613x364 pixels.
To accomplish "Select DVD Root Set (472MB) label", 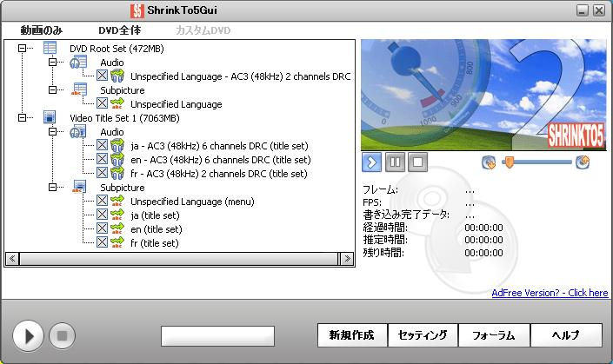I will (x=117, y=49).
